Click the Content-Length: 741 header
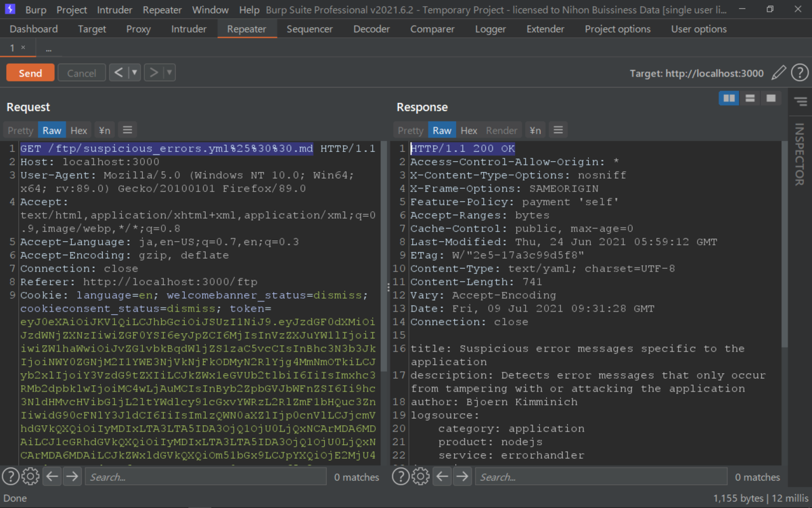 click(476, 282)
